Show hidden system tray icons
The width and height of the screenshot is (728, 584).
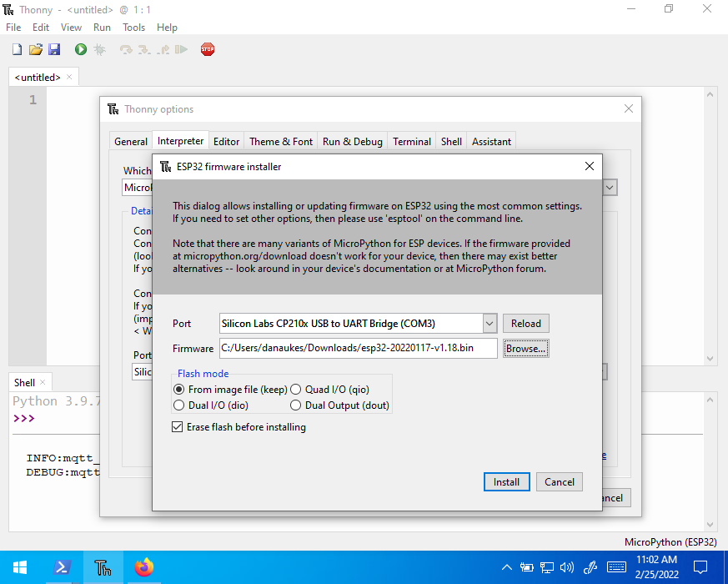507,567
